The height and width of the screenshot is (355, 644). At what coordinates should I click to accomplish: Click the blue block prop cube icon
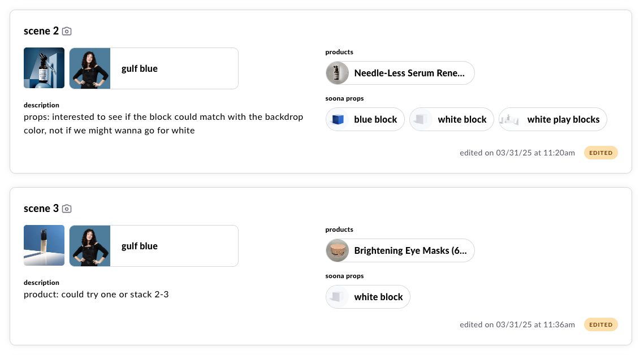click(x=338, y=119)
